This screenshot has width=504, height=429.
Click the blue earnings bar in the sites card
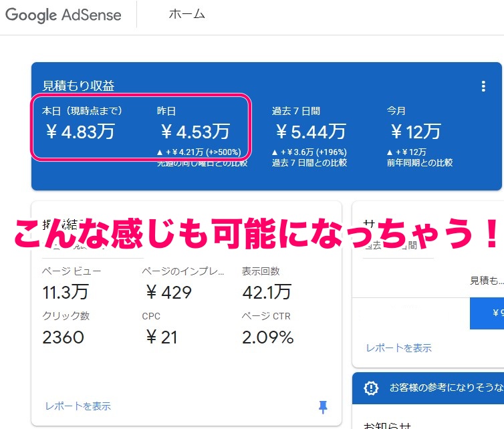487,313
